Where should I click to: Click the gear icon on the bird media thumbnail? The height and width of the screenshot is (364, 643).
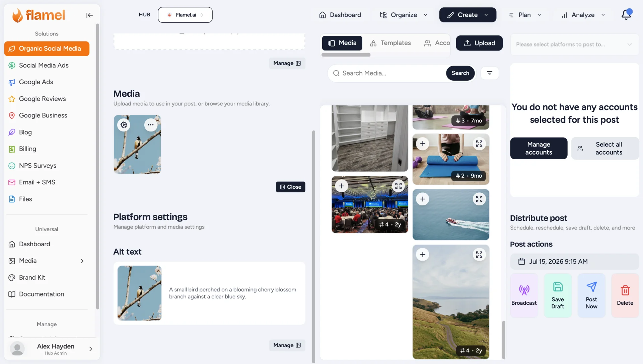click(x=124, y=125)
